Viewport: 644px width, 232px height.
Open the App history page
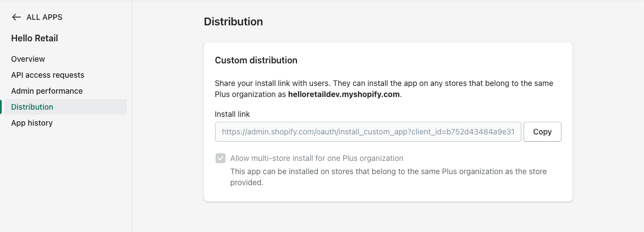[x=32, y=123]
